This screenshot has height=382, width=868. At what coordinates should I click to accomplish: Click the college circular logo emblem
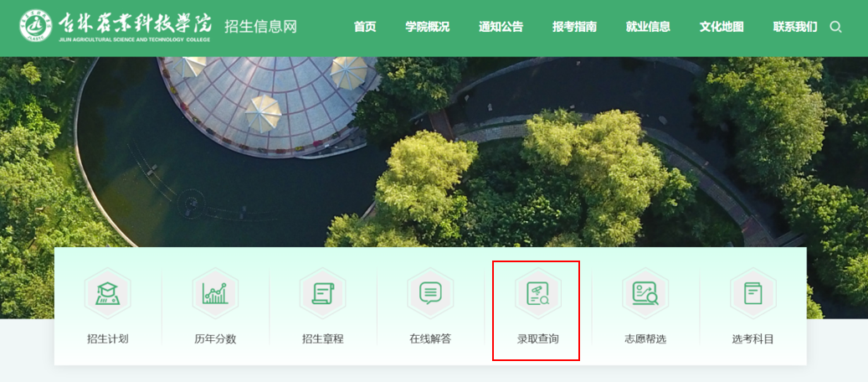35,26
